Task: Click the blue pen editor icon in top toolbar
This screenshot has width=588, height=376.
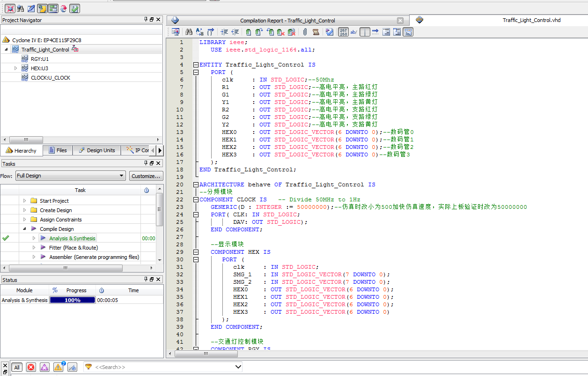Action: 31,8
